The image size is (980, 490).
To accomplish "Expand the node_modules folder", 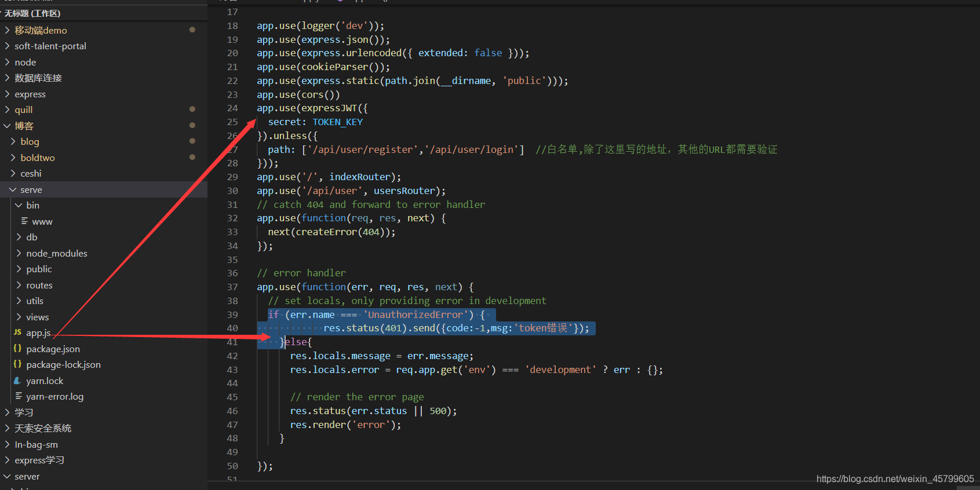I will coord(19,253).
